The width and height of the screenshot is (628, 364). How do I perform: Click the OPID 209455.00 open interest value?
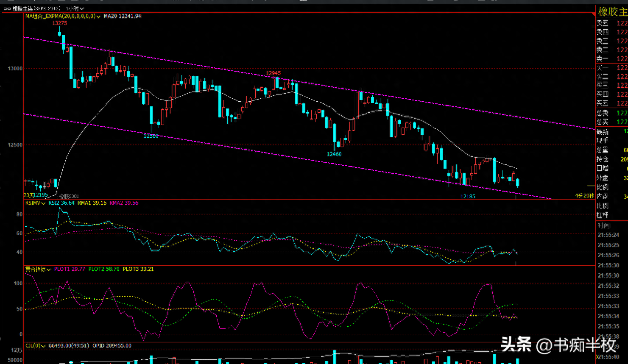pos(112,346)
